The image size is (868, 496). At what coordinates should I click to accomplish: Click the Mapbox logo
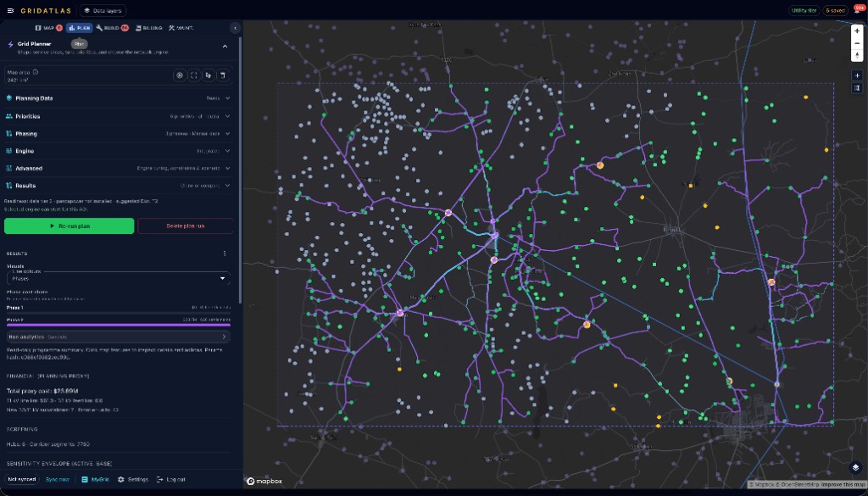pyautogui.click(x=264, y=481)
